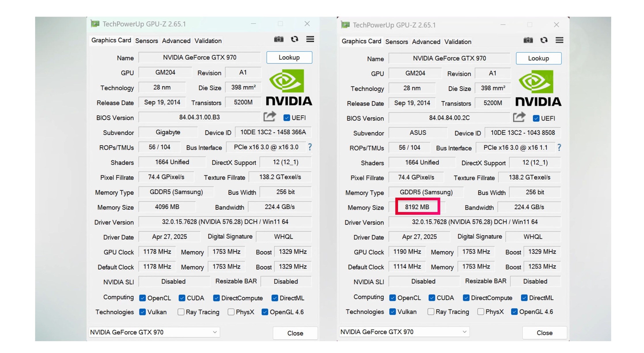The image size is (644, 353).
Task: Open Sensors tab in left window
Action: coord(147,41)
